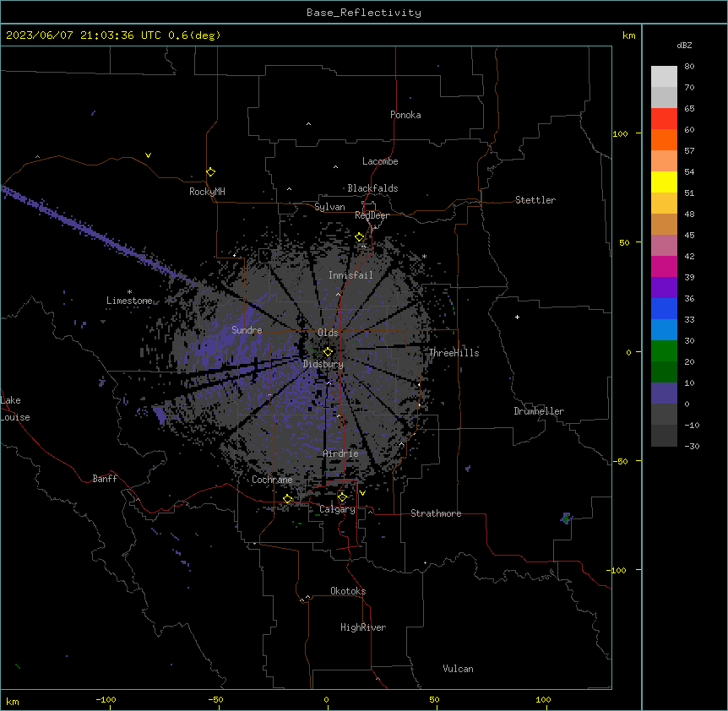
Task: Click the 100 tick label on the right axis
Action: (x=620, y=133)
